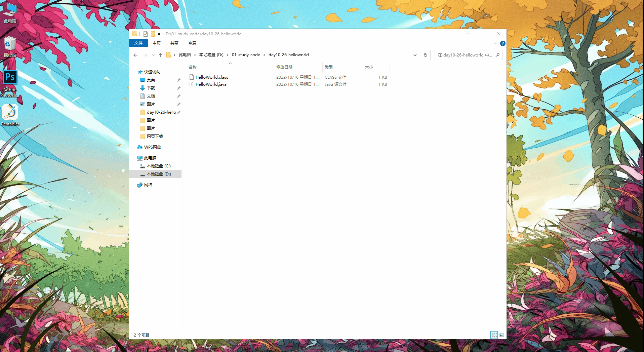Open Customize Quick Access Toolbar dropdown arrow
This screenshot has height=352, width=644.
(159, 34)
